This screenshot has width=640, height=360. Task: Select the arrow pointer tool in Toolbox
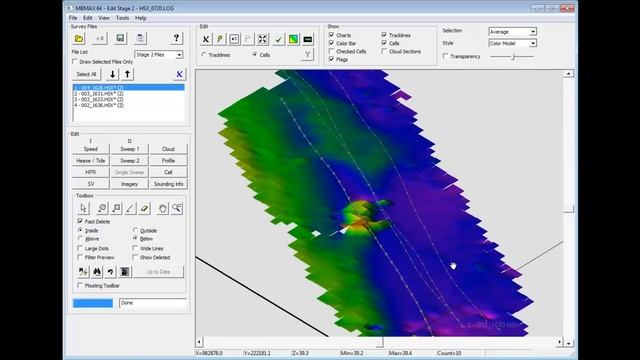pos(83,208)
